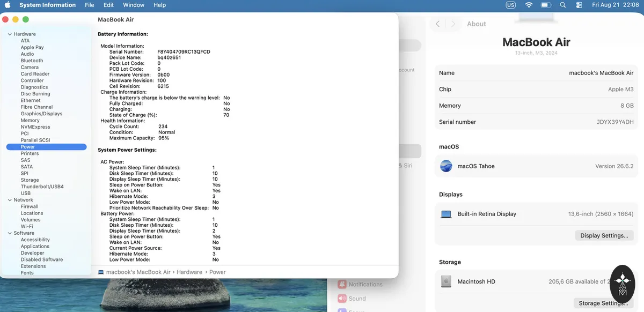The height and width of the screenshot is (312, 644).
Task: Select ATA in the Hardware list
Action: point(25,41)
